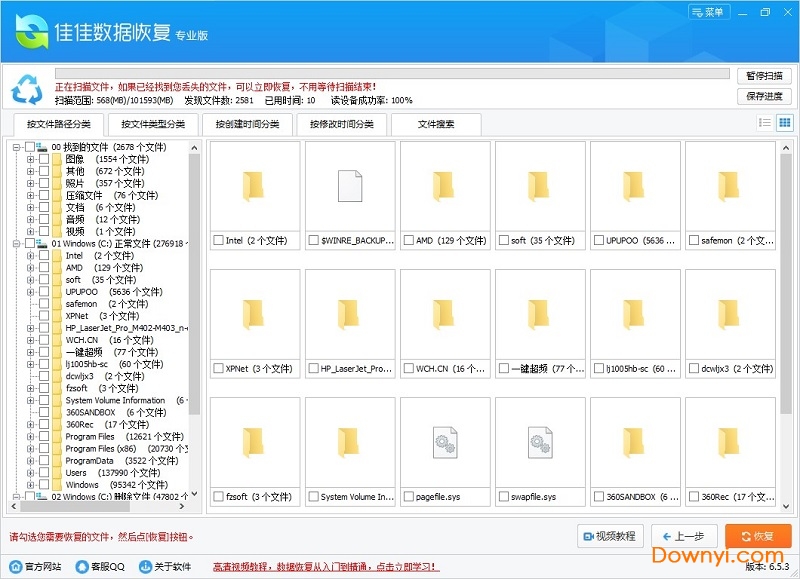
Task: Click the $WINRE_BACKUP file icon
Action: tap(350, 186)
